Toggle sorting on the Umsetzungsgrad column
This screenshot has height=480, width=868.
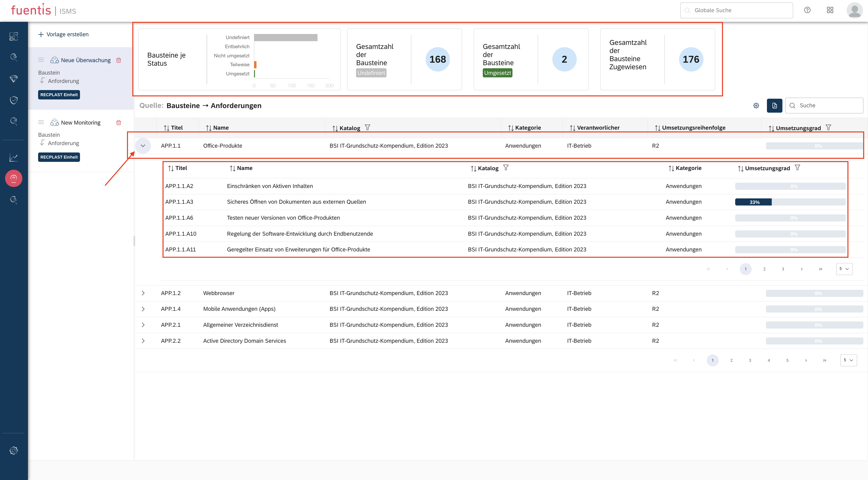pos(772,128)
